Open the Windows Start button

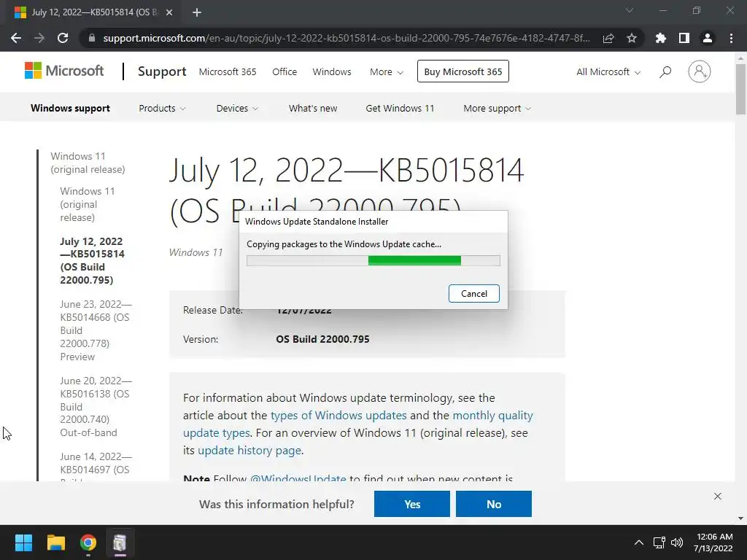tap(23, 542)
